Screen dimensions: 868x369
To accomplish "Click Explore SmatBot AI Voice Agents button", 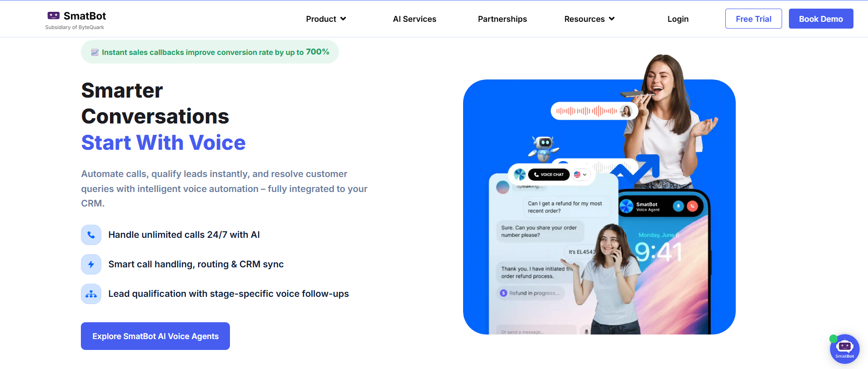I will pos(155,336).
